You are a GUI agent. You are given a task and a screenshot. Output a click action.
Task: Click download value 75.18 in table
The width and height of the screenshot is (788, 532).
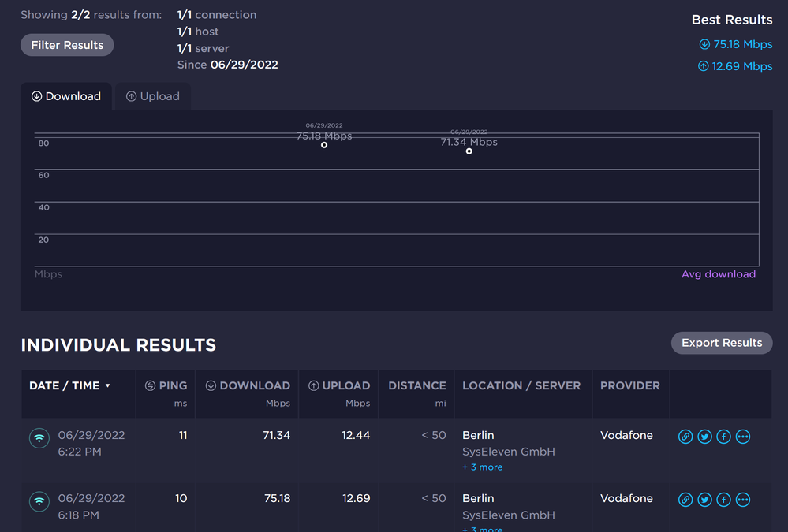pos(278,498)
